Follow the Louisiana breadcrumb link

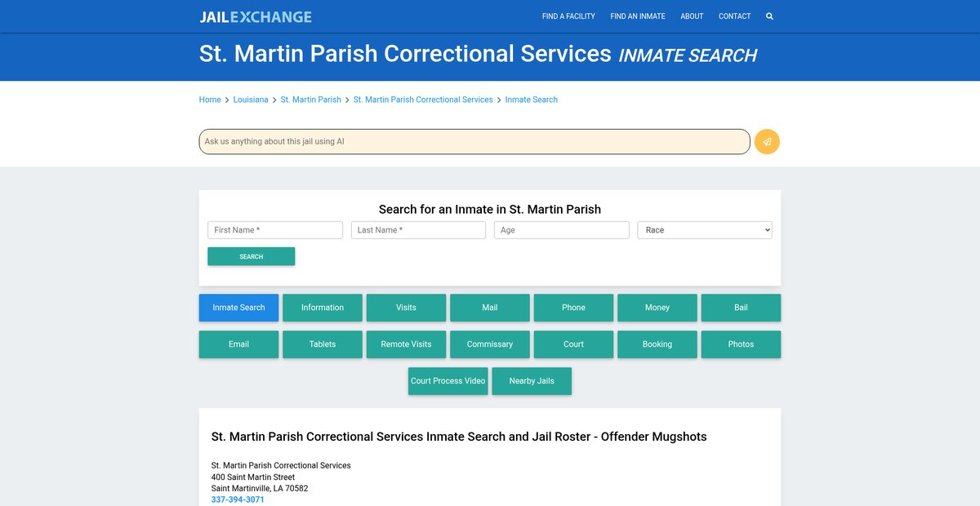[x=251, y=100]
